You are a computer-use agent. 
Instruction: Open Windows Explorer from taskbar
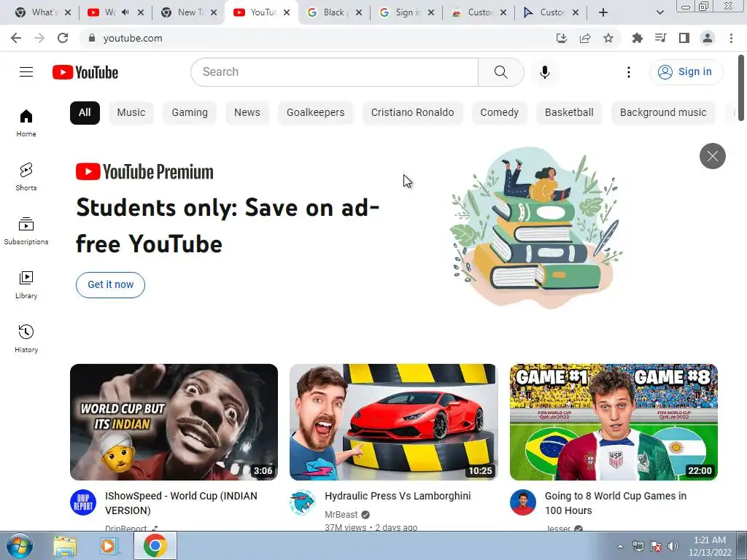(65, 545)
